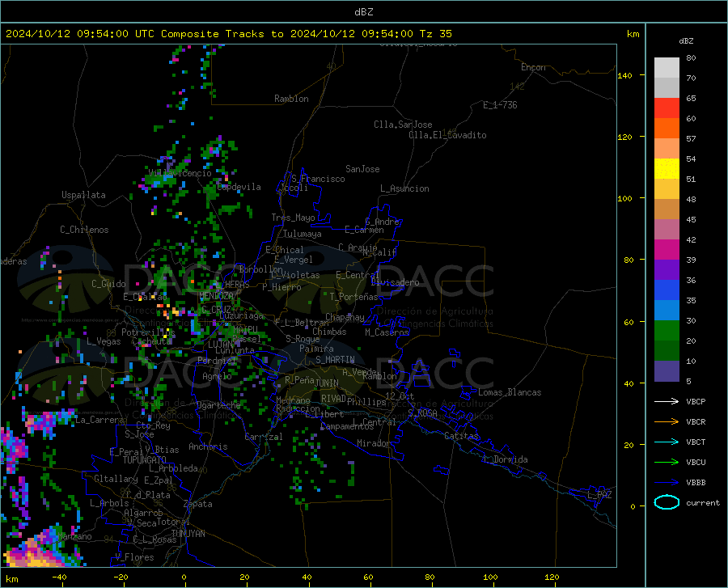Click the cyan 'current' ellipse icon
The width and height of the screenshot is (728, 588).
[667, 502]
